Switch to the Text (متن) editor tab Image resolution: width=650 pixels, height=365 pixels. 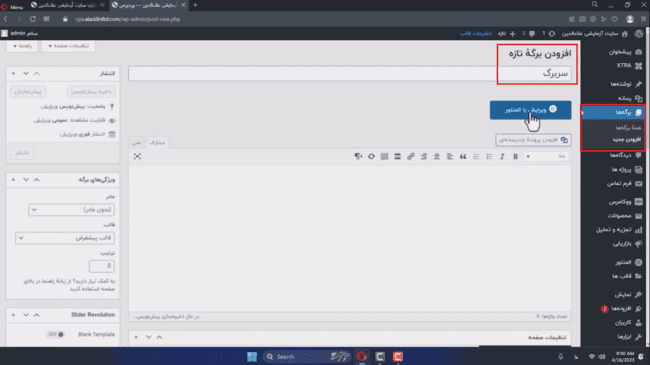[x=136, y=143]
